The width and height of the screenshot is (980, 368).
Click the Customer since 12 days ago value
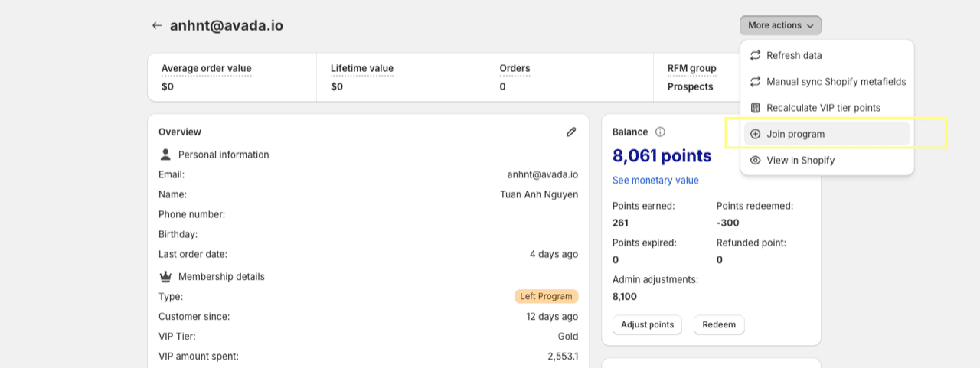[552, 316]
